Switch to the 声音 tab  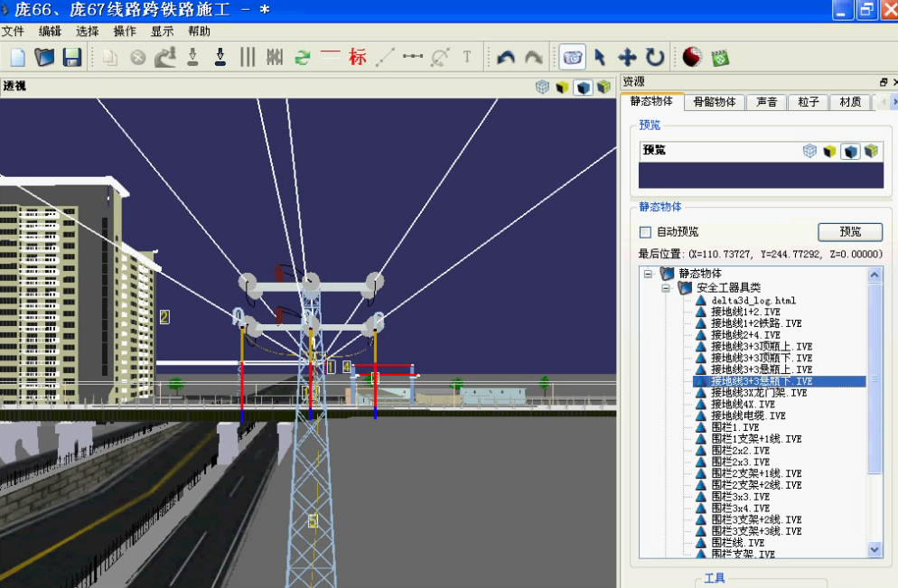click(x=766, y=102)
